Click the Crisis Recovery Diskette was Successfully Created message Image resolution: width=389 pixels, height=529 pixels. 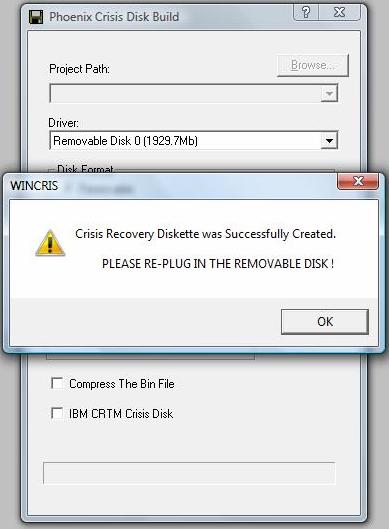205,234
